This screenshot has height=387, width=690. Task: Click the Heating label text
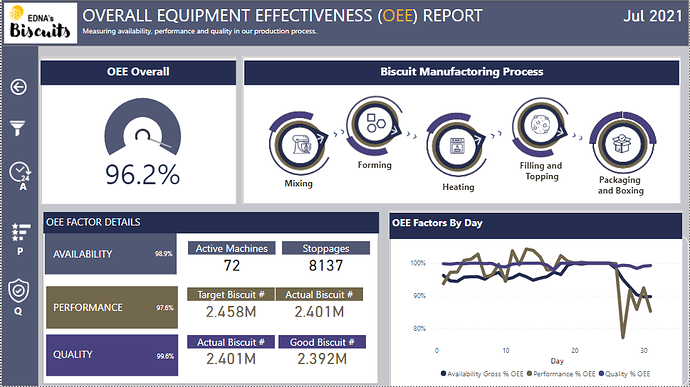pos(458,187)
